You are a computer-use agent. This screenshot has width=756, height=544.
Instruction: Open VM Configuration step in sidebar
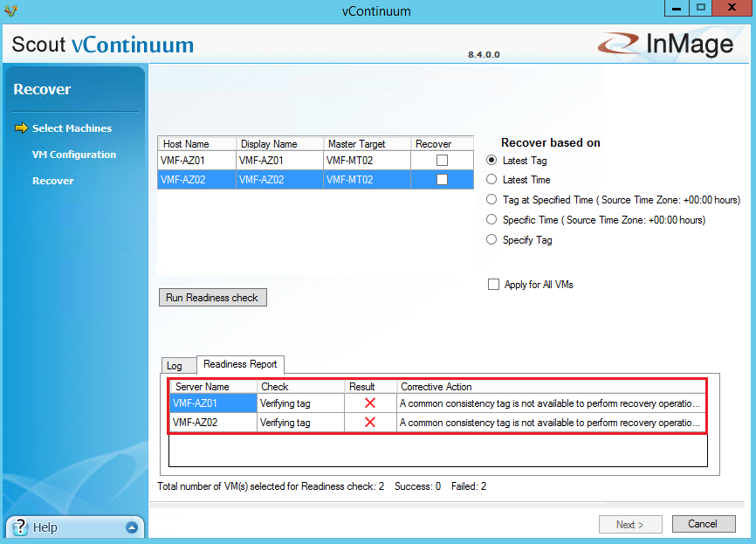point(74,155)
